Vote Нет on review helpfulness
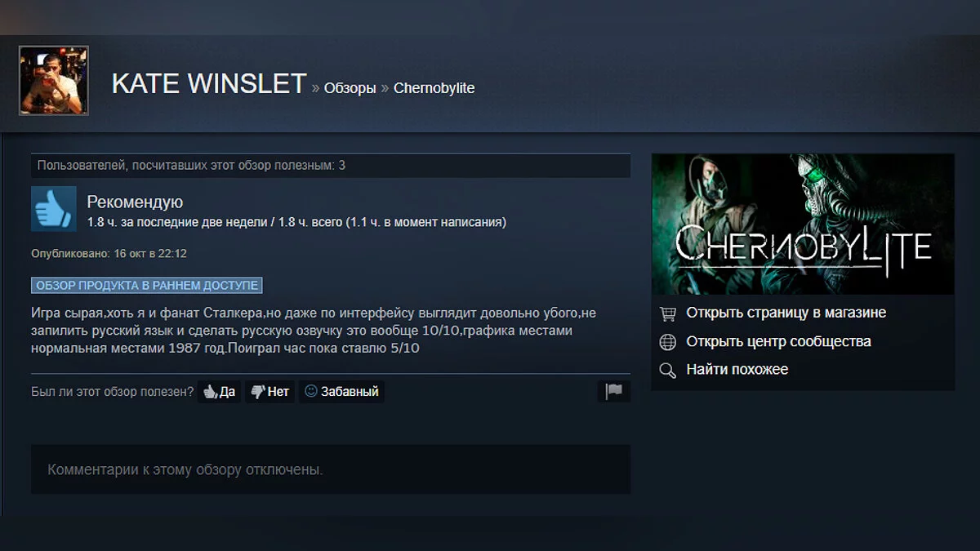The image size is (980, 551). coord(269,392)
